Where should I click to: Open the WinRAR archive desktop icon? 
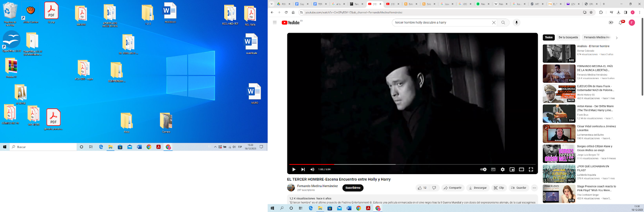pos(11,68)
